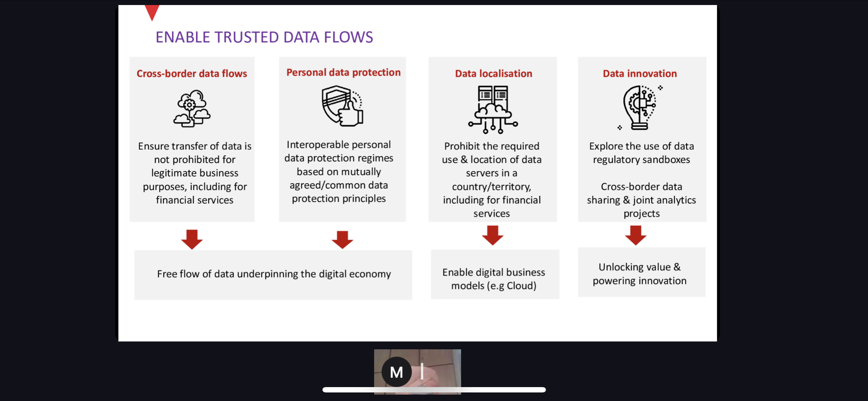
Task: Click red down arrow below Data localisation
Action: coord(492,235)
